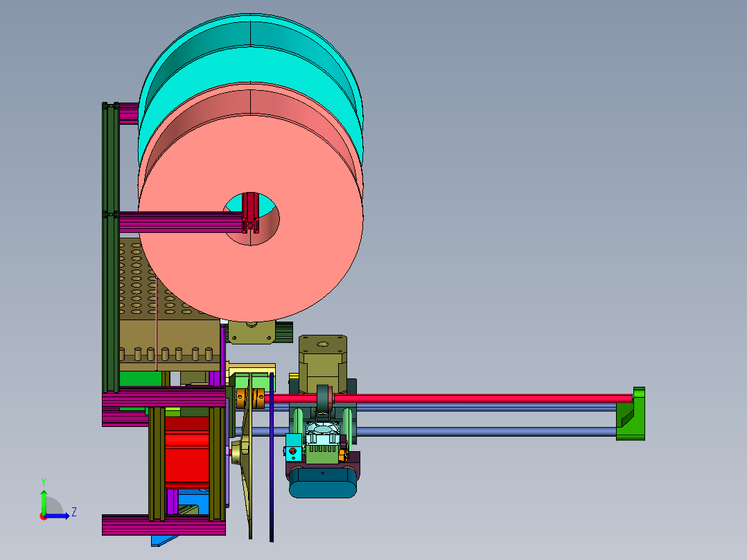The image size is (747, 560).
Task: Select the short upper magenta extrusion
Action: (x=129, y=114)
